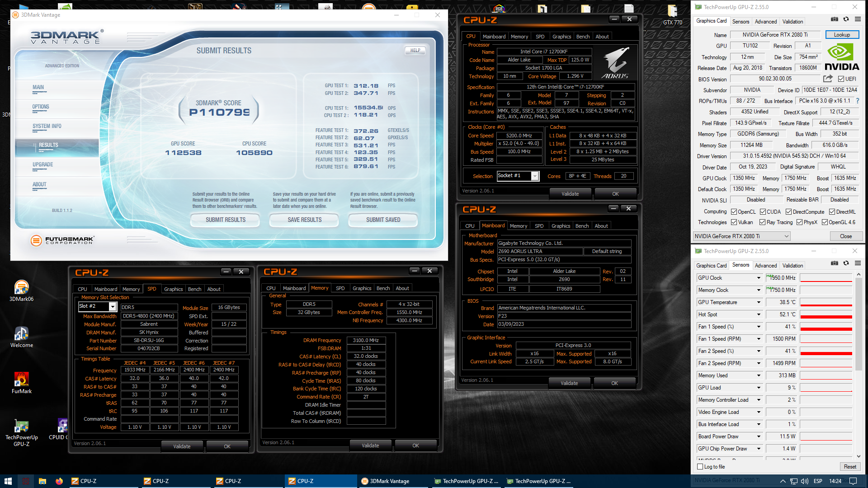Open File Explorer from the taskbar
Image resolution: width=868 pixels, height=488 pixels.
pos(42,481)
